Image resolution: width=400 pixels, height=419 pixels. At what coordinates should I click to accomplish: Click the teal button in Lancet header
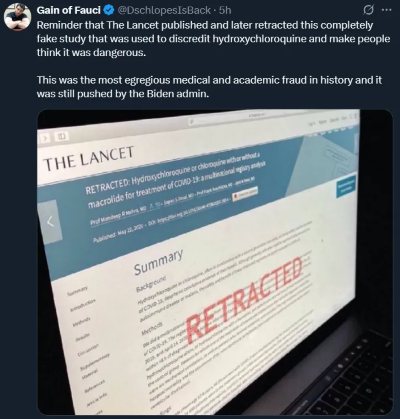tap(347, 185)
